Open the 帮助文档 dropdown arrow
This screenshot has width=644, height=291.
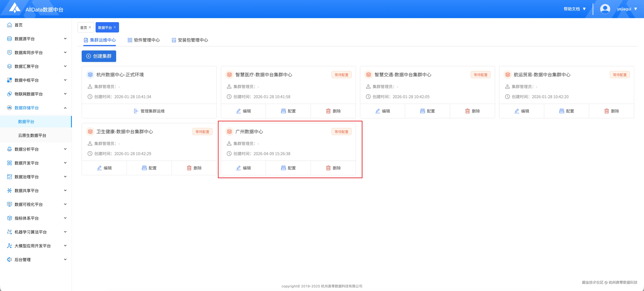(584, 9)
